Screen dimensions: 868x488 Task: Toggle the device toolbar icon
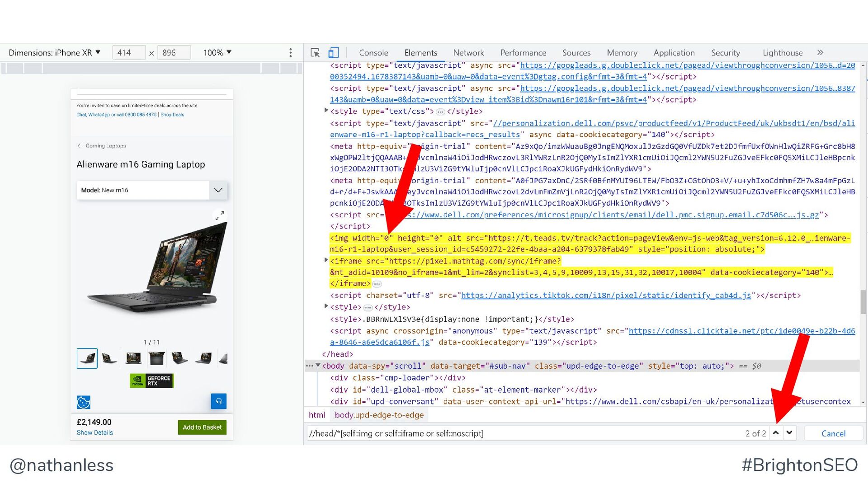click(334, 53)
